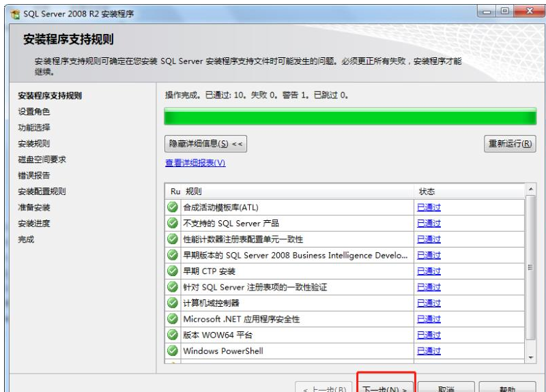Select 安装配置规则 step in sidebar
This screenshot has height=392, width=546.
click(42, 192)
